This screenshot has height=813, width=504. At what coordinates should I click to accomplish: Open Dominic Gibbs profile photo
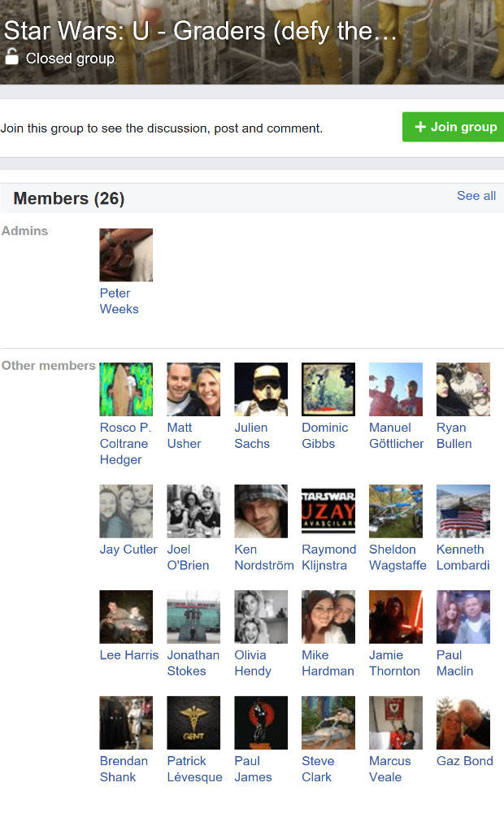(x=328, y=389)
